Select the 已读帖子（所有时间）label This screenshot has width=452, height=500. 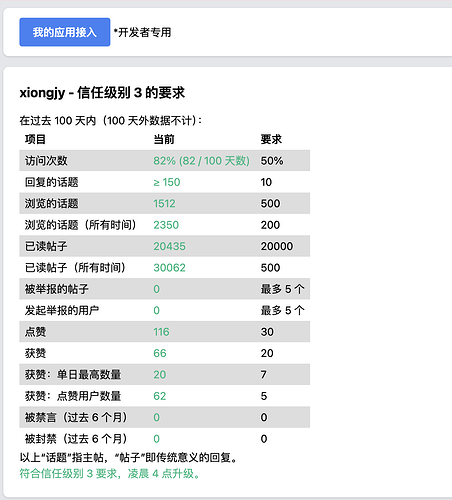(x=75, y=268)
